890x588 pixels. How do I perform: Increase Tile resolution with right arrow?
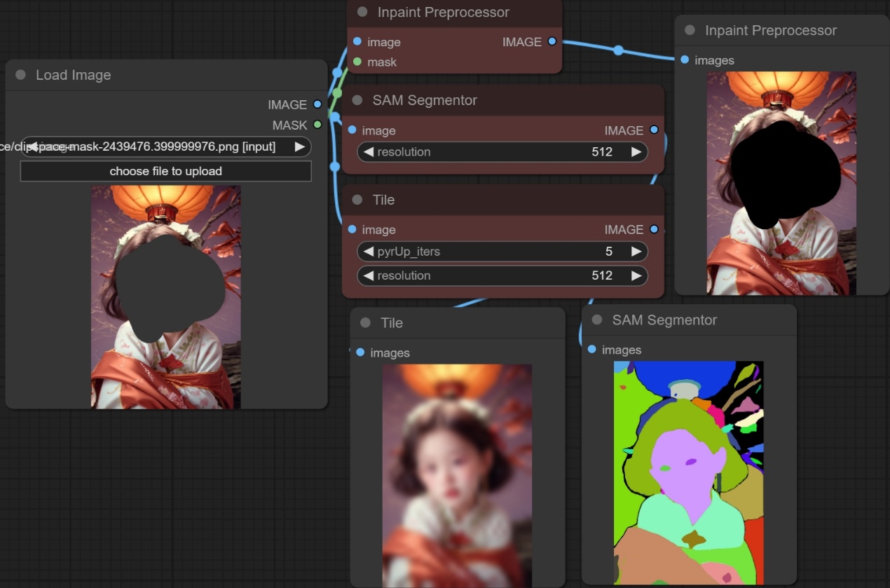click(636, 275)
